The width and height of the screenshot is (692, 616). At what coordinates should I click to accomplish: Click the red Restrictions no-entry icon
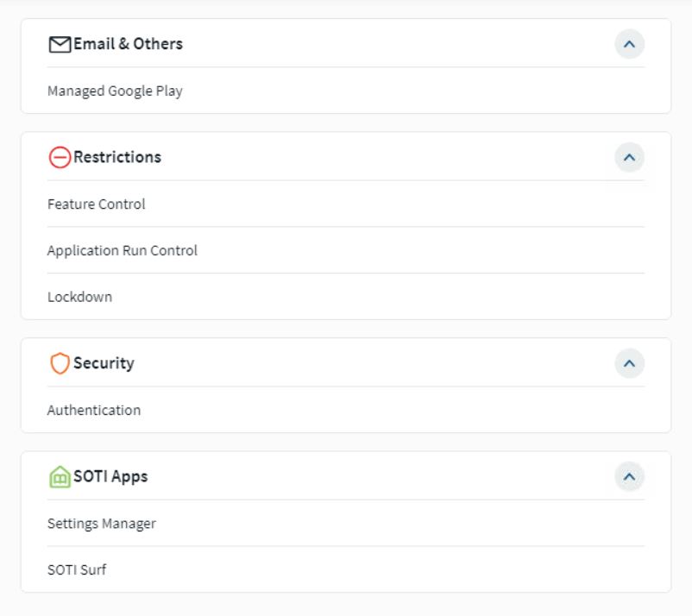coord(60,158)
